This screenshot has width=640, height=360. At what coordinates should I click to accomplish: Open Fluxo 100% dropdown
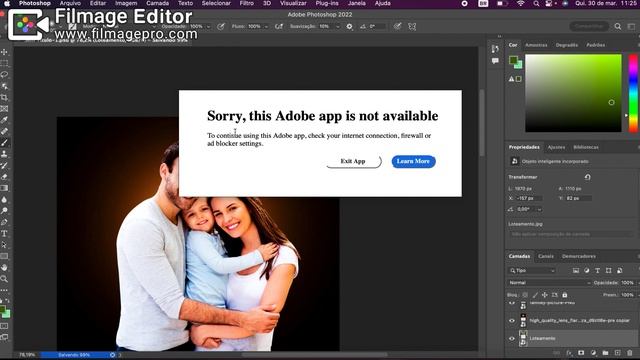coord(266,27)
